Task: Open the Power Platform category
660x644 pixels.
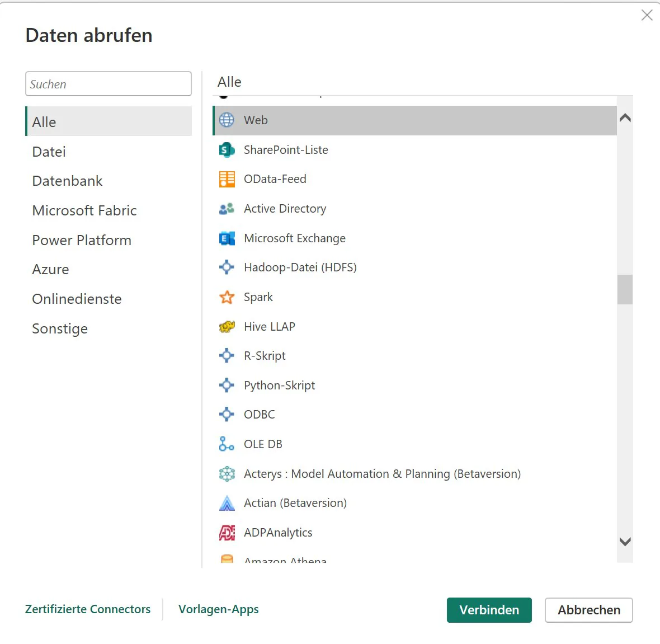Action: coord(82,240)
